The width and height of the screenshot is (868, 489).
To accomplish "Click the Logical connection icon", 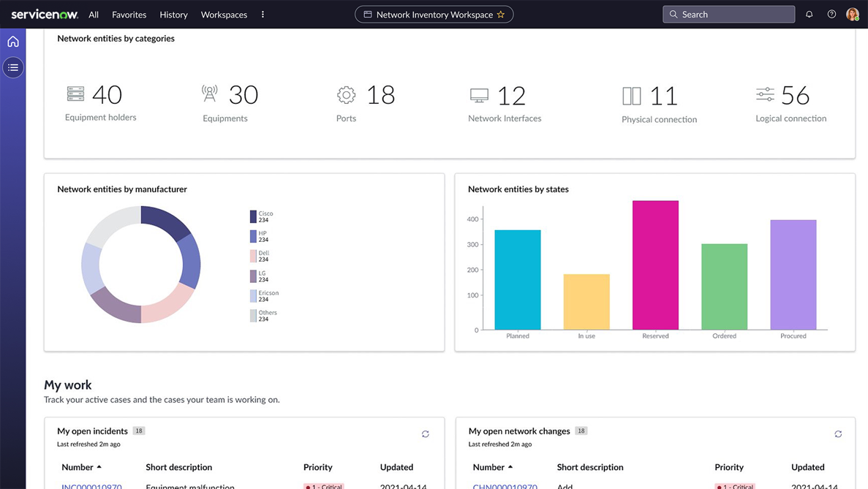I will 765,94.
